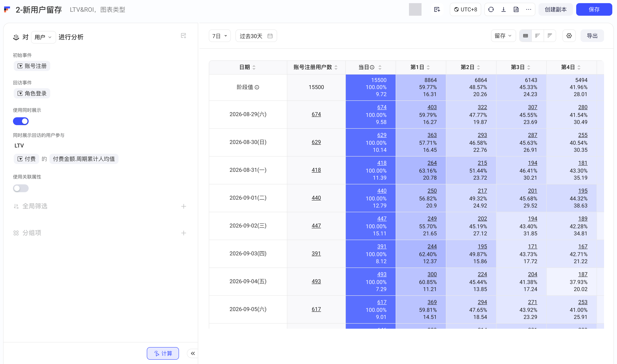This screenshot has width=617, height=364.
Task: Sort table by 账号注册用户数 column
Action: [x=336, y=67]
